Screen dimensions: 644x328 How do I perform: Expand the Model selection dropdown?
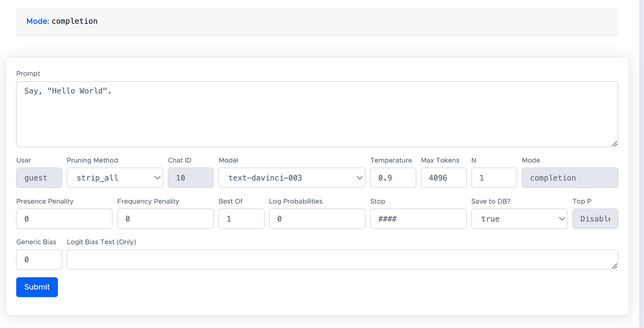(x=292, y=178)
